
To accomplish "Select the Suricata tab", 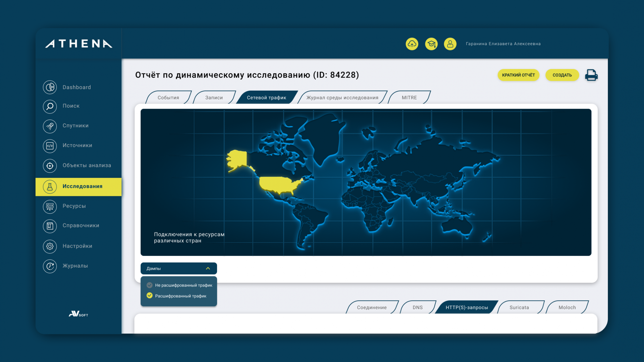I will pos(519,308).
